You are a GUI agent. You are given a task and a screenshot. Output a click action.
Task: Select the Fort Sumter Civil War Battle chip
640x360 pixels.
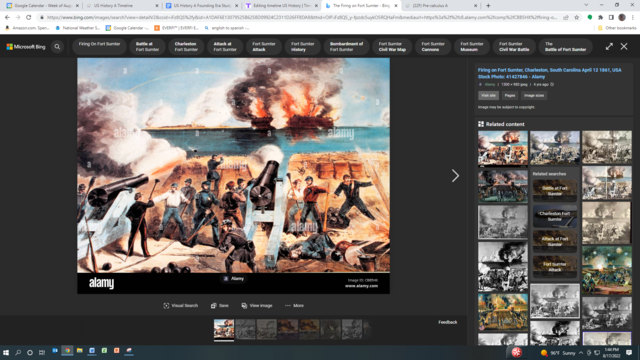pos(514,47)
